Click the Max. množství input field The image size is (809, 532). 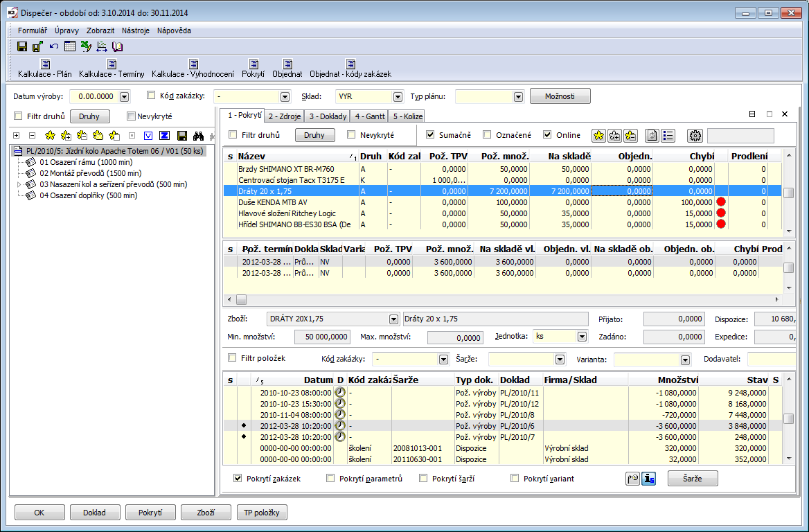pos(455,337)
